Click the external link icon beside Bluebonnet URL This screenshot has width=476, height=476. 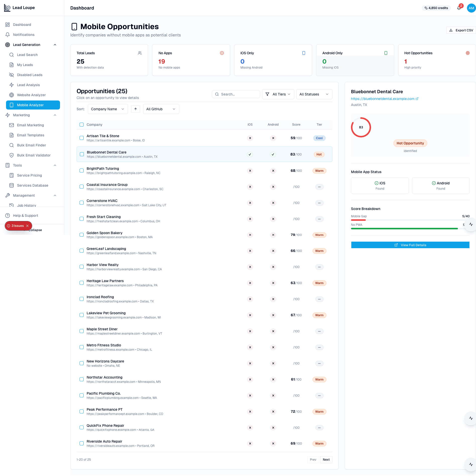click(x=417, y=99)
